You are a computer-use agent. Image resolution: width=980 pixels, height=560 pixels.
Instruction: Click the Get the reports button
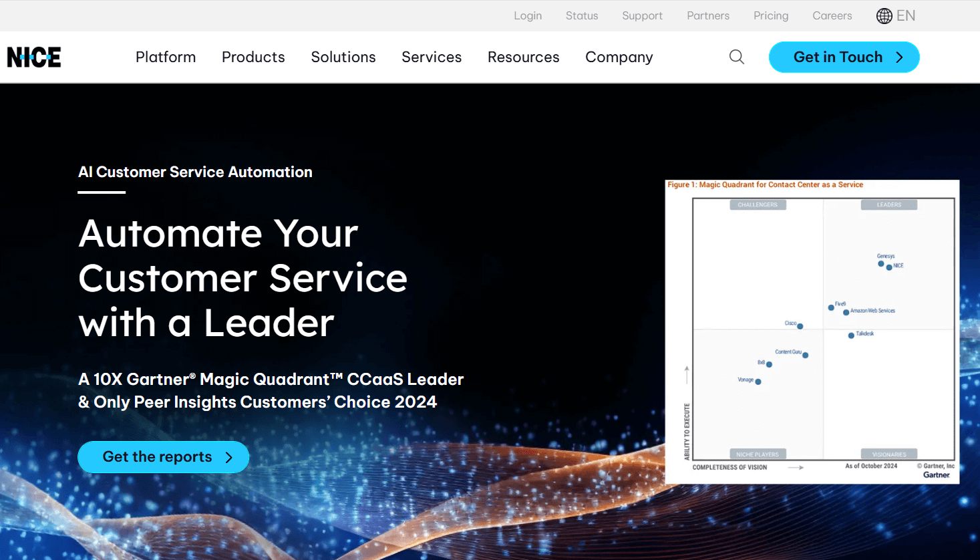164,457
